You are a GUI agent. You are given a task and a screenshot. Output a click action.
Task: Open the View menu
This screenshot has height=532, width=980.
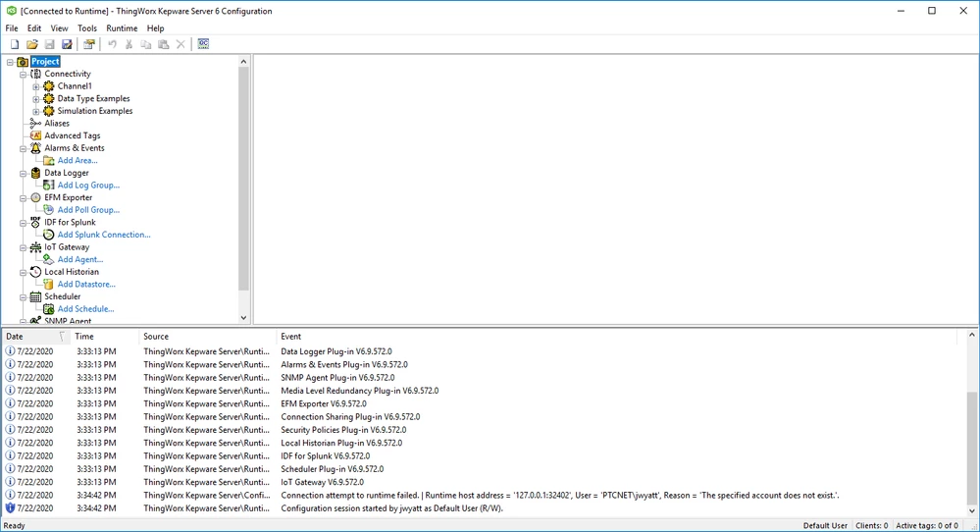(60, 28)
